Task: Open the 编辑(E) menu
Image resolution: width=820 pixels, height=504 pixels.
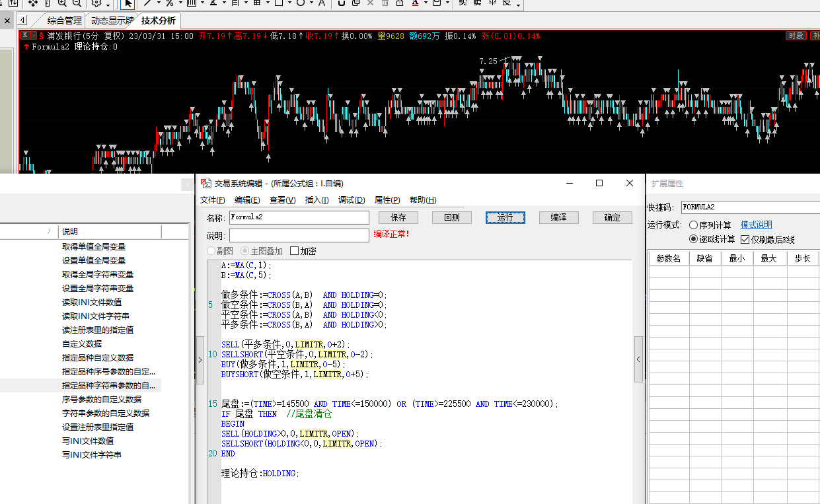Action: (x=247, y=200)
